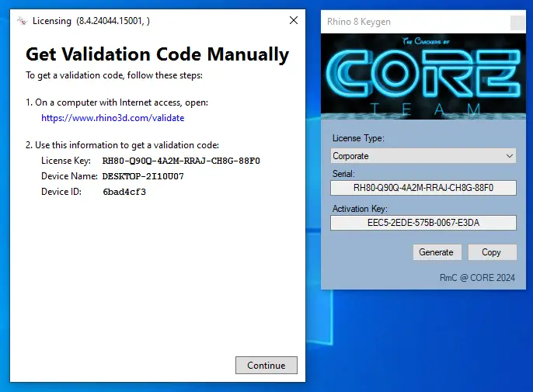Click the Generate button

coord(437,252)
